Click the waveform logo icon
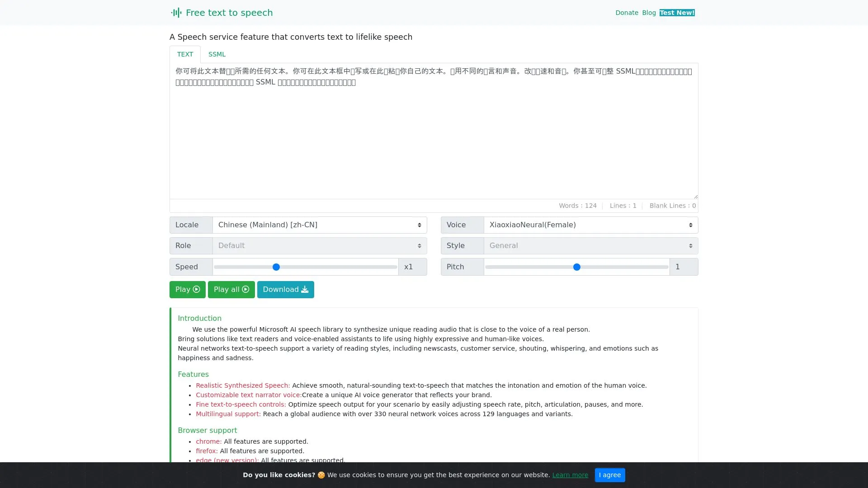868x488 pixels. [x=176, y=13]
